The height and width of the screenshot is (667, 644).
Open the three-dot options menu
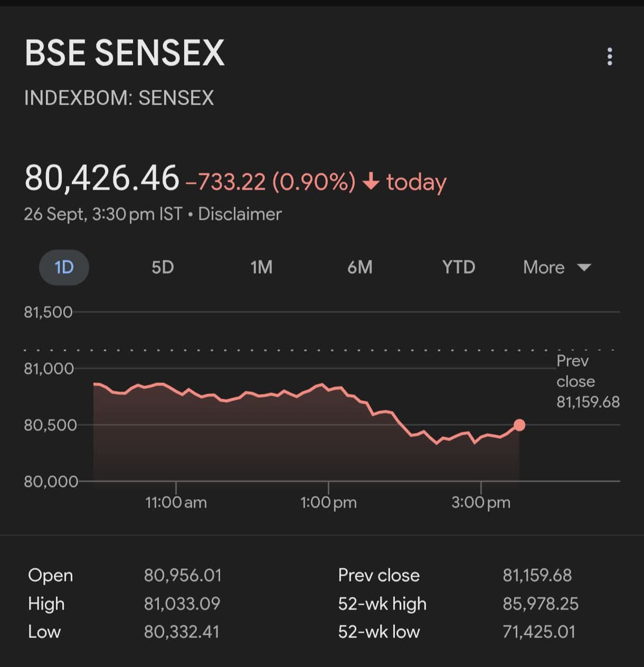(610, 57)
